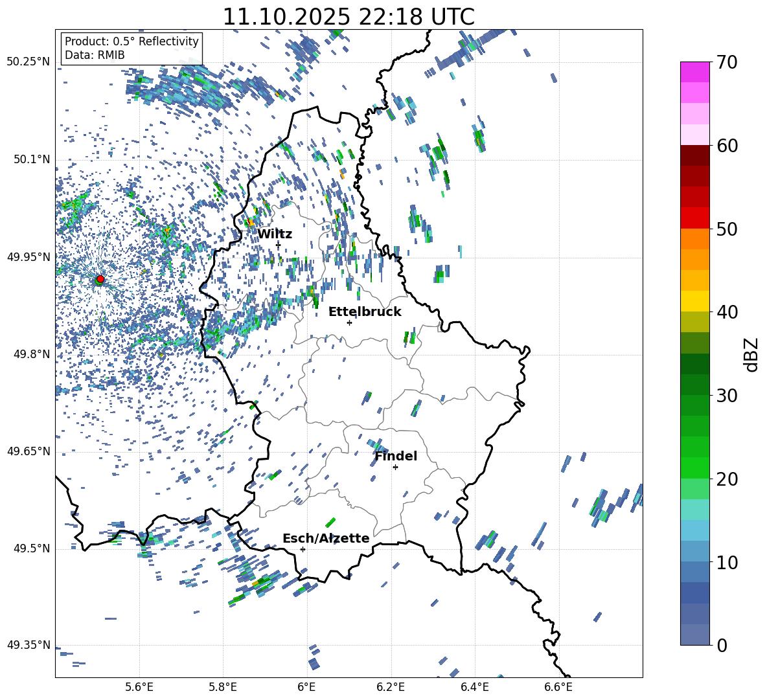Click the yellow 40 dBZ colorbar swatch

[x=695, y=301]
